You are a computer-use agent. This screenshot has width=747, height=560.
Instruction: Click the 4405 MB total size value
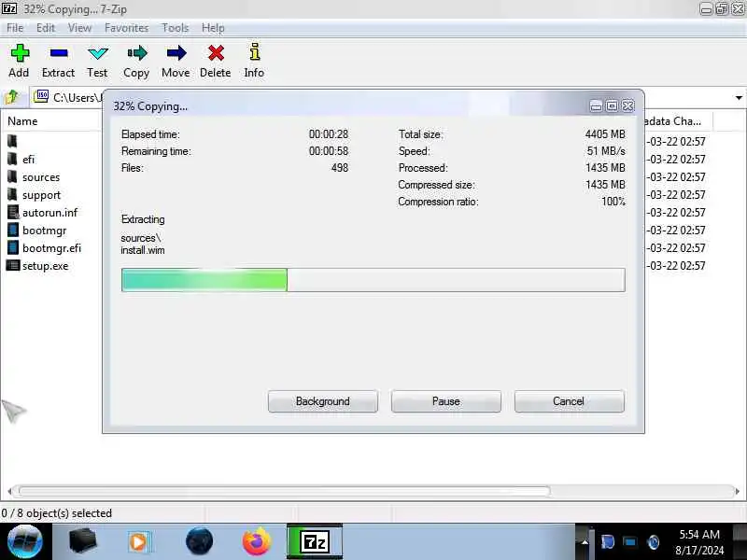pos(605,134)
